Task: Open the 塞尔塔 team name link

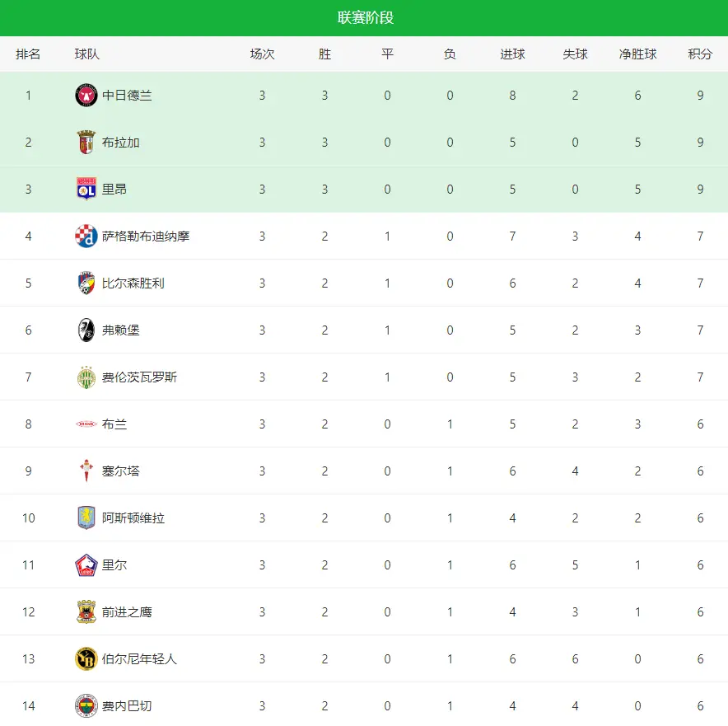Action: coord(120,471)
